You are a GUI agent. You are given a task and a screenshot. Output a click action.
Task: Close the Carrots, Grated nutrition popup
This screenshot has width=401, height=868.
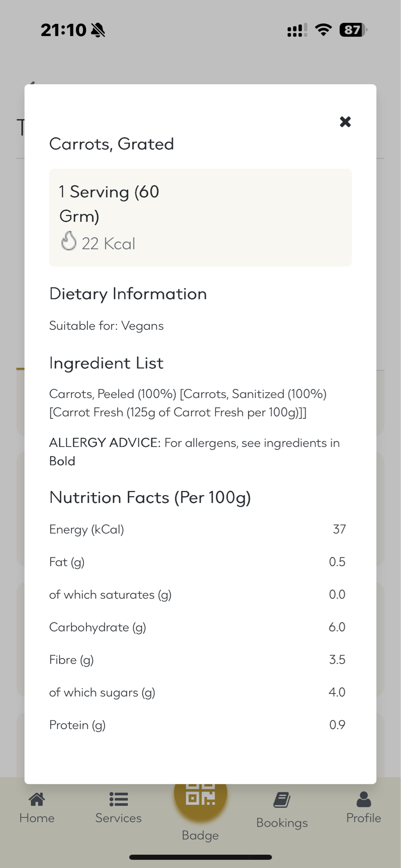[x=345, y=122]
